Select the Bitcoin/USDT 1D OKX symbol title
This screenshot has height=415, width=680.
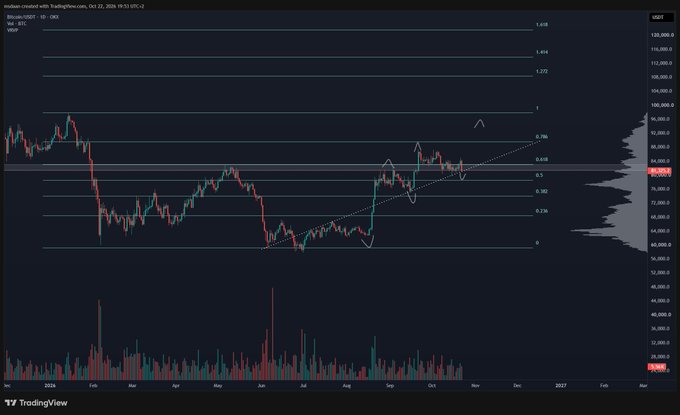point(33,17)
